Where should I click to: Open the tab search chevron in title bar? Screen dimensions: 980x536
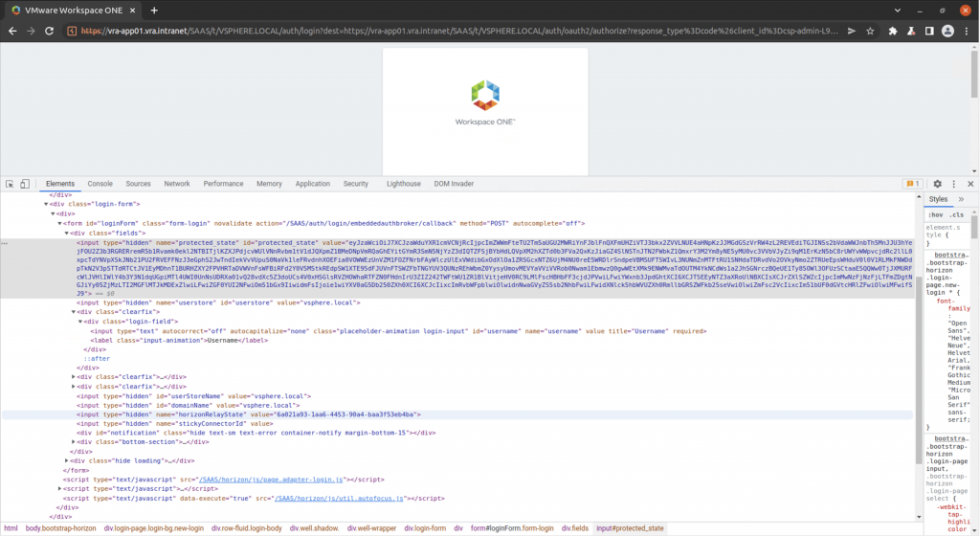tap(898, 10)
